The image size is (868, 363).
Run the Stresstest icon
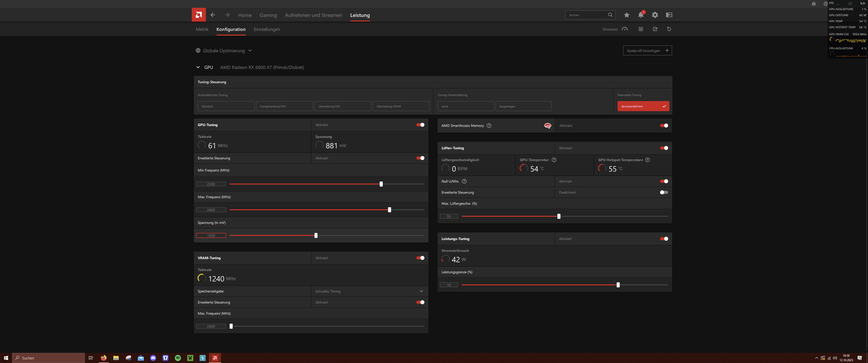coord(625,29)
